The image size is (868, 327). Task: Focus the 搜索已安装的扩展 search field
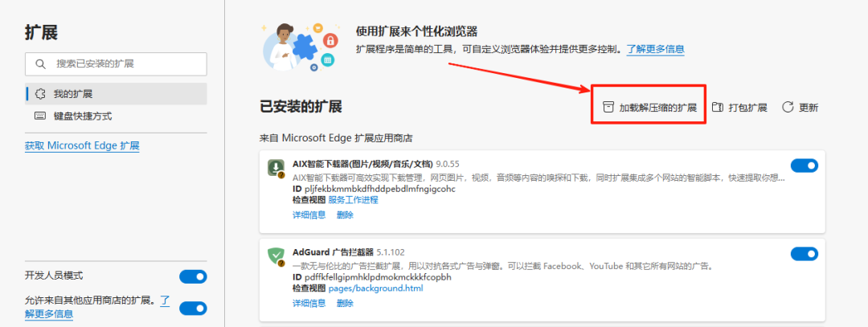click(x=116, y=64)
